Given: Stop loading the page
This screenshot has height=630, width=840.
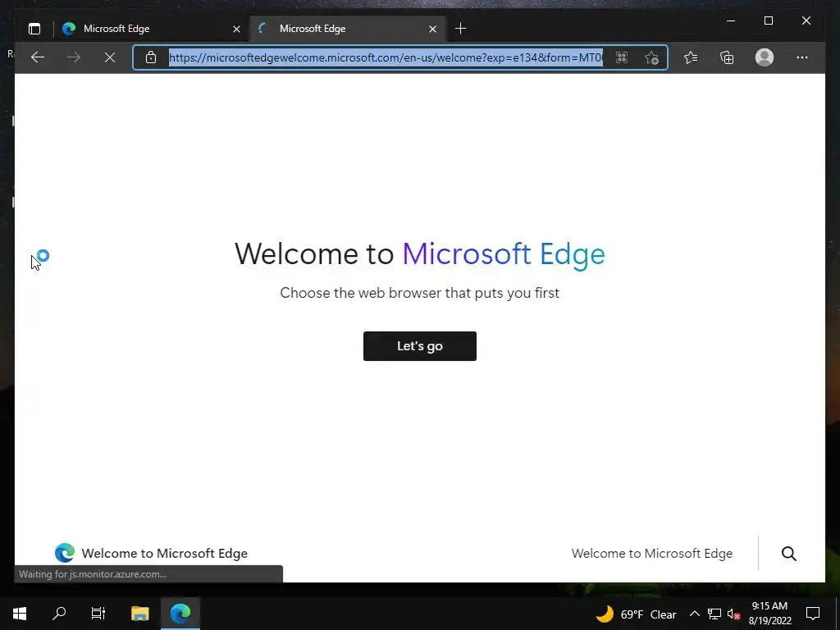Looking at the screenshot, I should tap(110, 57).
